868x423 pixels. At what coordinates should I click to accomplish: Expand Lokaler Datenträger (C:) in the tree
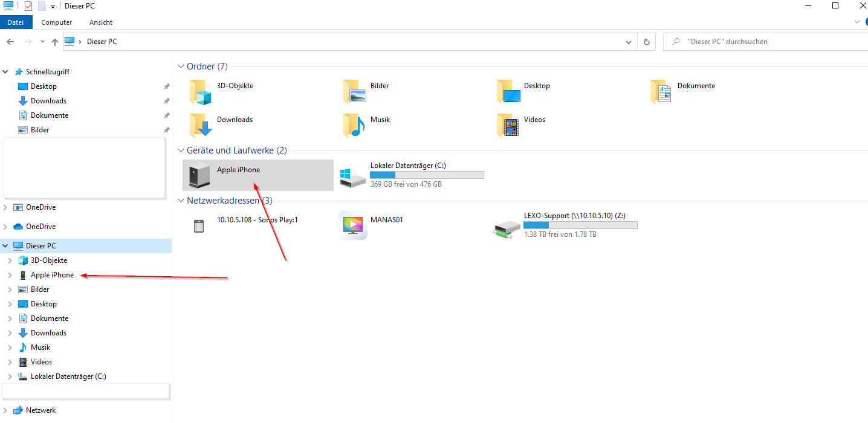10,376
